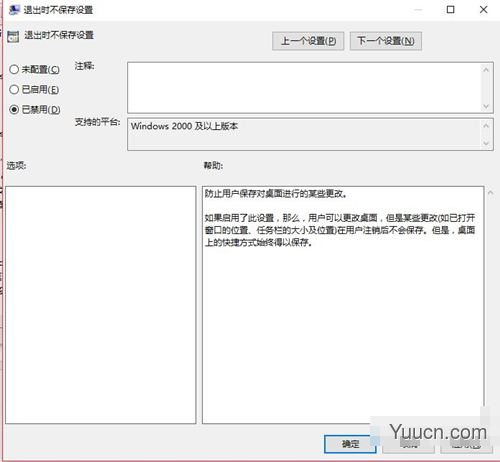Click the 注释: label
Viewport: 500px width, 462px height.
(84, 66)
